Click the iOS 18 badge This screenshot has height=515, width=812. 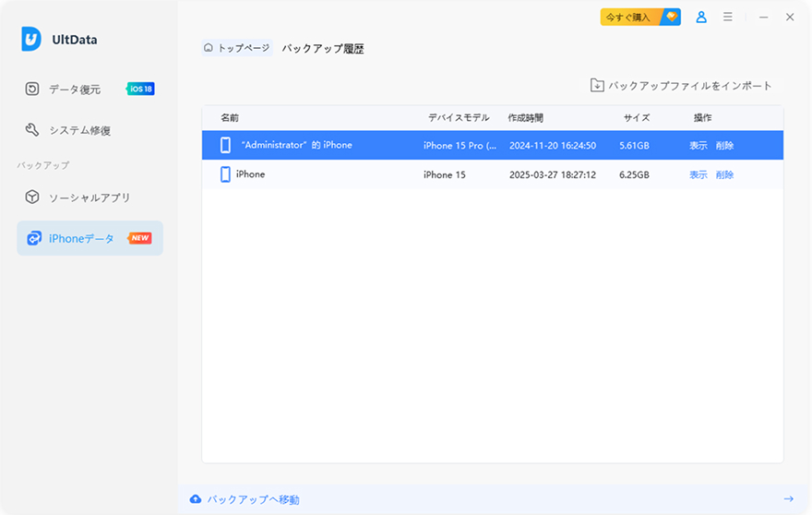141,90
